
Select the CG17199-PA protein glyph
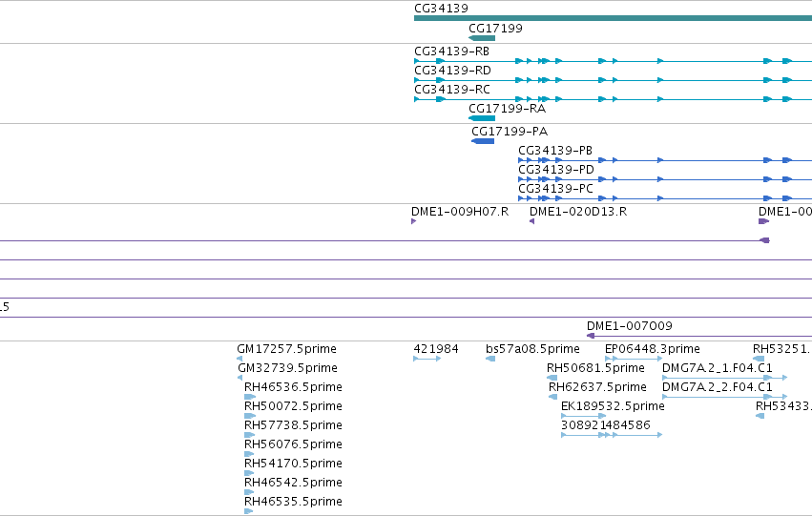(x=483, y=141)
